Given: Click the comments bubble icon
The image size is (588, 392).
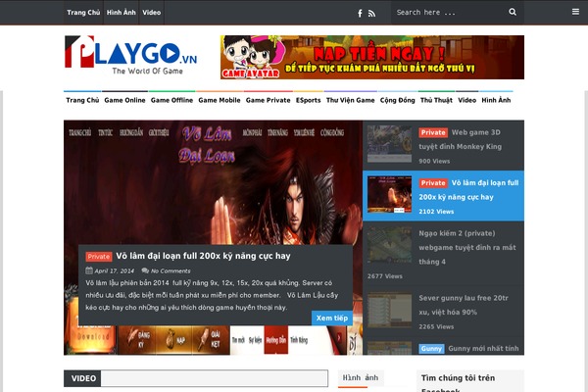Looking at the screenshot, I should point(145,270).
